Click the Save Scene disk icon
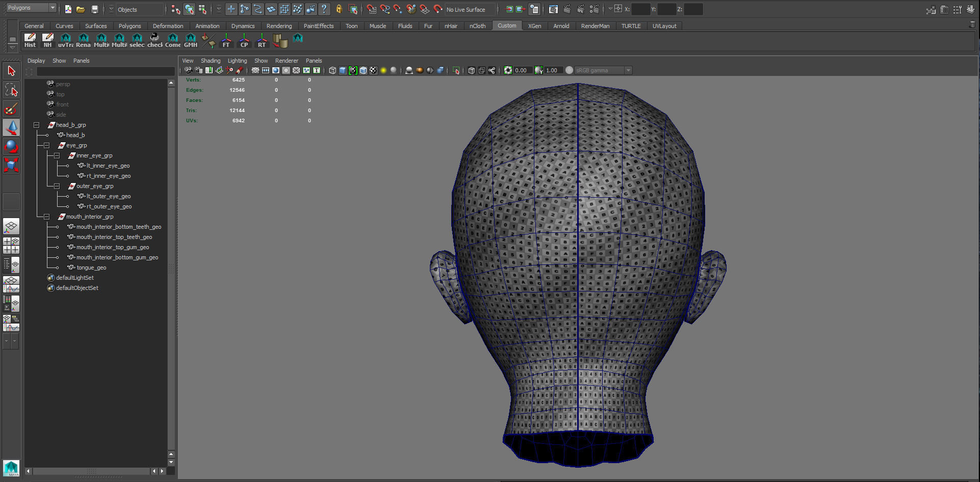980x482 pixels. 94,9
